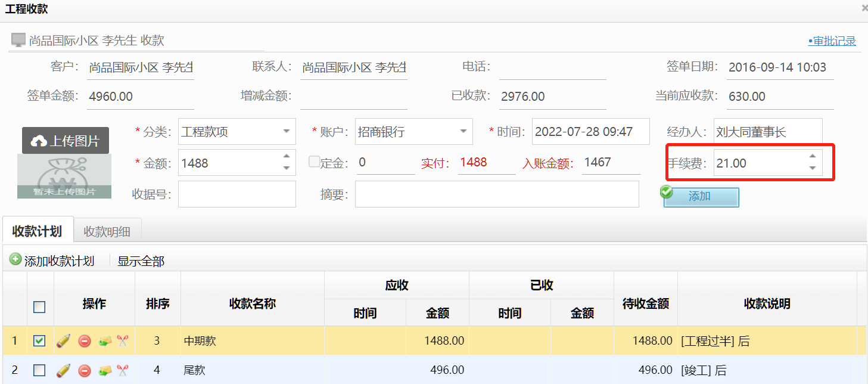Open the 审批记录 link
Image resolution: width=868 pixels, height=384 pixels.
click(x=832, y=41)
